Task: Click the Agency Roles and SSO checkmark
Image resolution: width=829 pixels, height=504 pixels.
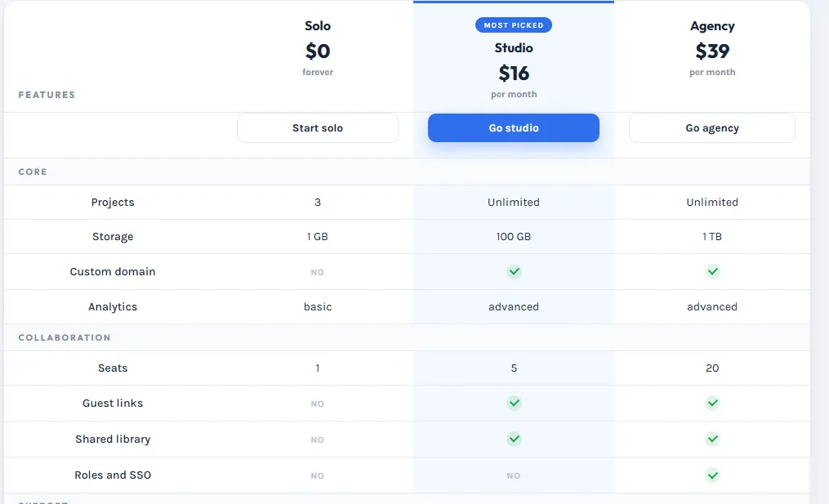Action: pyautogui.click(x=712, y=475)
